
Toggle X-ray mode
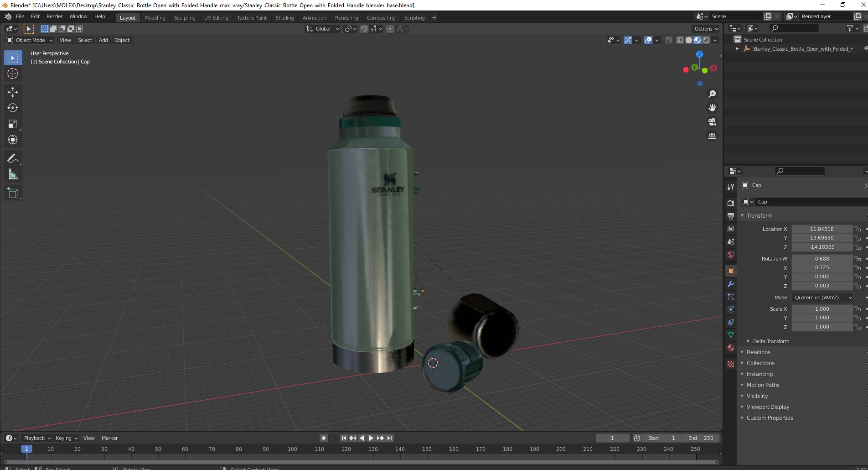click(x=669, y=40)
